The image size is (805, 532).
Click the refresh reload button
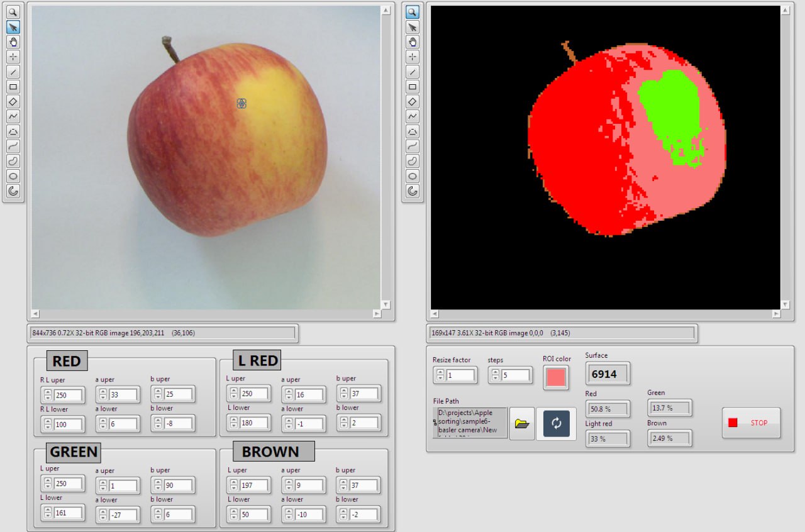click(556, 423)
